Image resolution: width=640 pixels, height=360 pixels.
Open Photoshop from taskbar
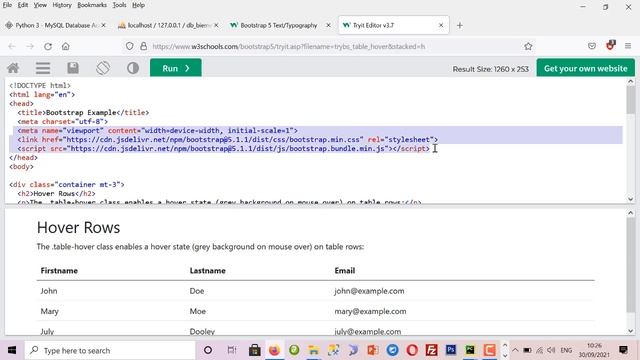[x=451, y=350]
